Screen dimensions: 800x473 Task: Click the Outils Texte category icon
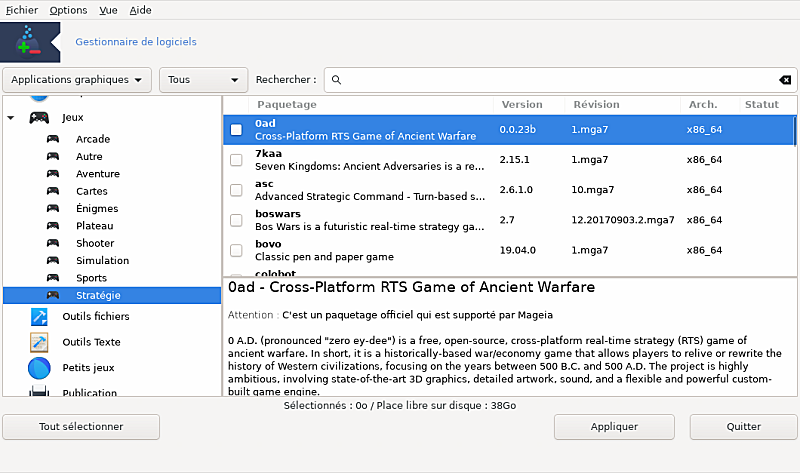pos(39,342)
